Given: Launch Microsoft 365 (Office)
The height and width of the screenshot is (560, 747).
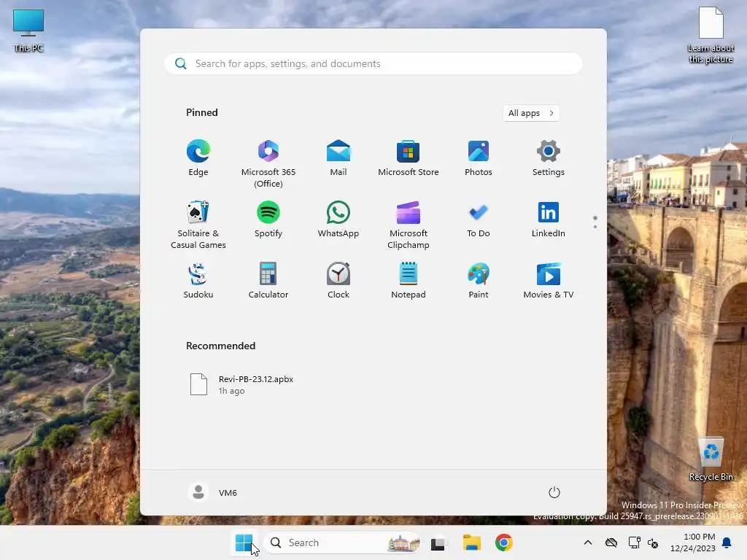Looking at the screenshot, I should 268,164.
